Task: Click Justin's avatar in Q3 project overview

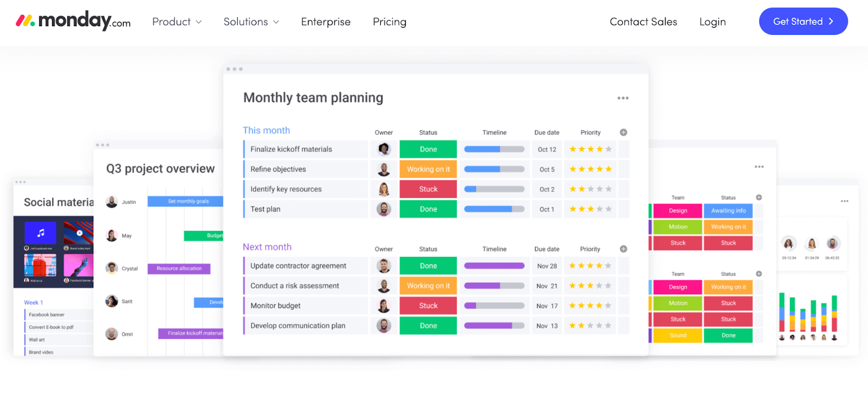Action: [x=112, y=202]
